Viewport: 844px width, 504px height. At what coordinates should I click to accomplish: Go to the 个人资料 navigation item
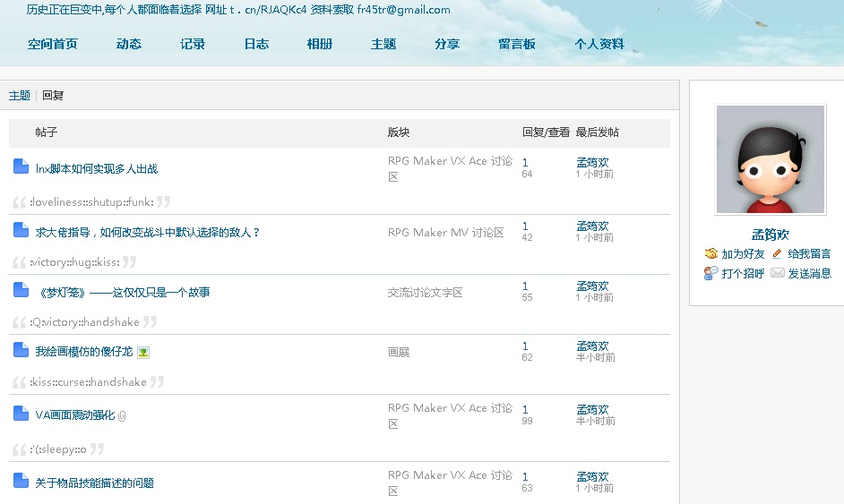point(599,44)
